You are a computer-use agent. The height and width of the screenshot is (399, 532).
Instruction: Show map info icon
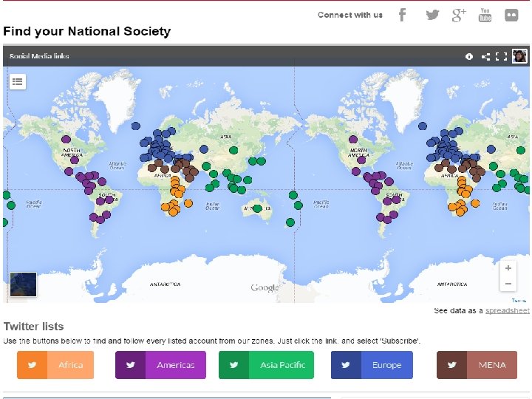pyautogui.click(x=469, y=56)
